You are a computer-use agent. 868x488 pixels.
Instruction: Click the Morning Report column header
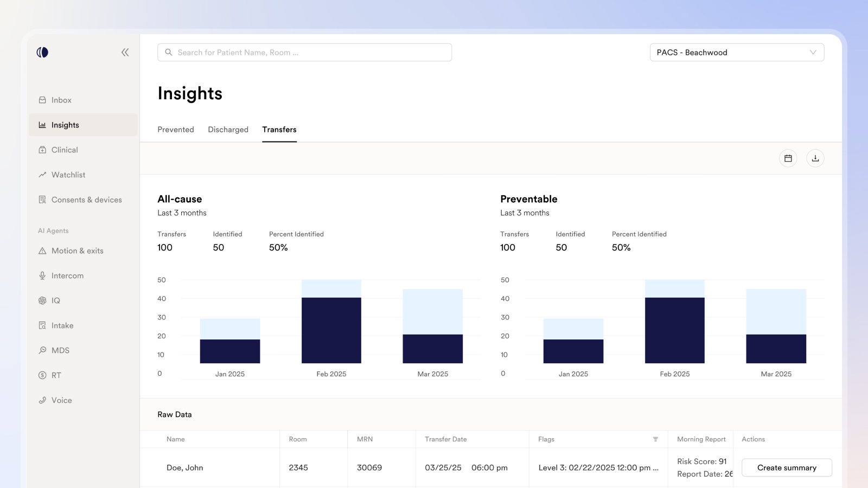pyautogui.click(x=701, y=439)
